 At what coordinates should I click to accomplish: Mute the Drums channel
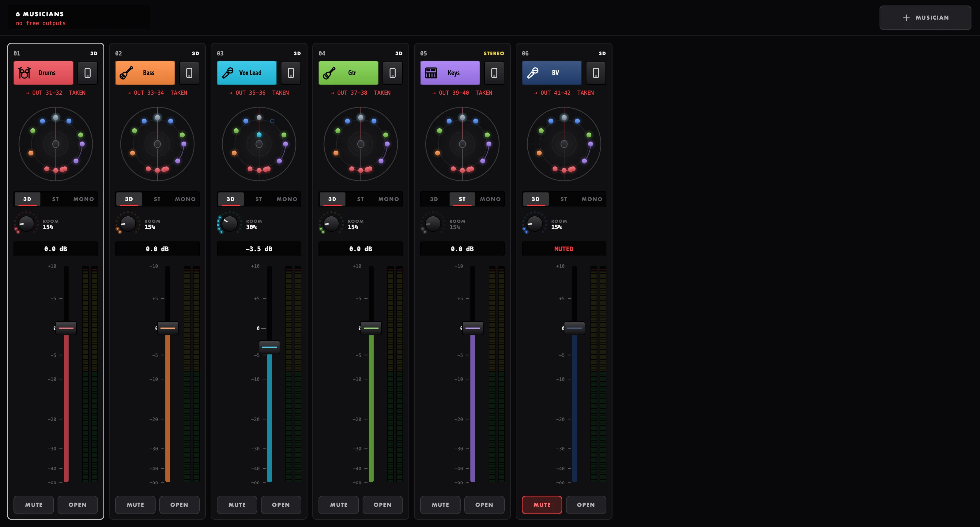(x=33, y=505)
